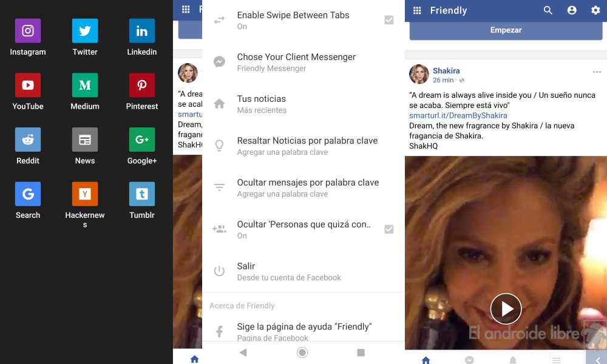Open Tus noticias sort order setting
This screenshot has width=607, height=364.
[x=303, y=104]
